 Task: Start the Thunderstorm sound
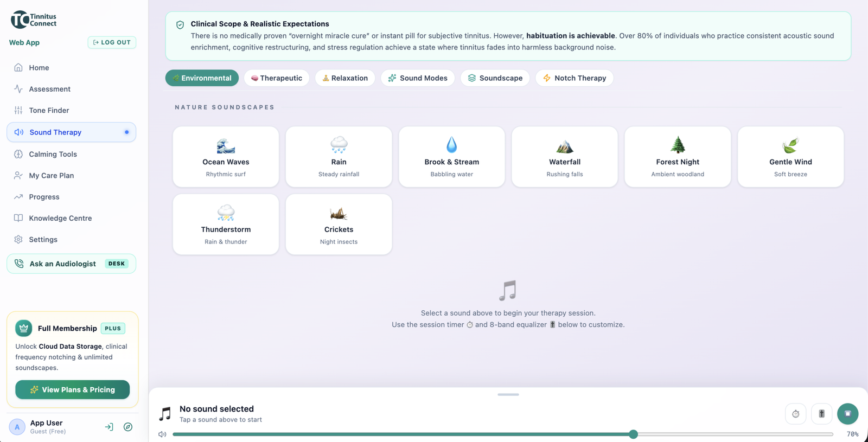(x=226, y=225)
